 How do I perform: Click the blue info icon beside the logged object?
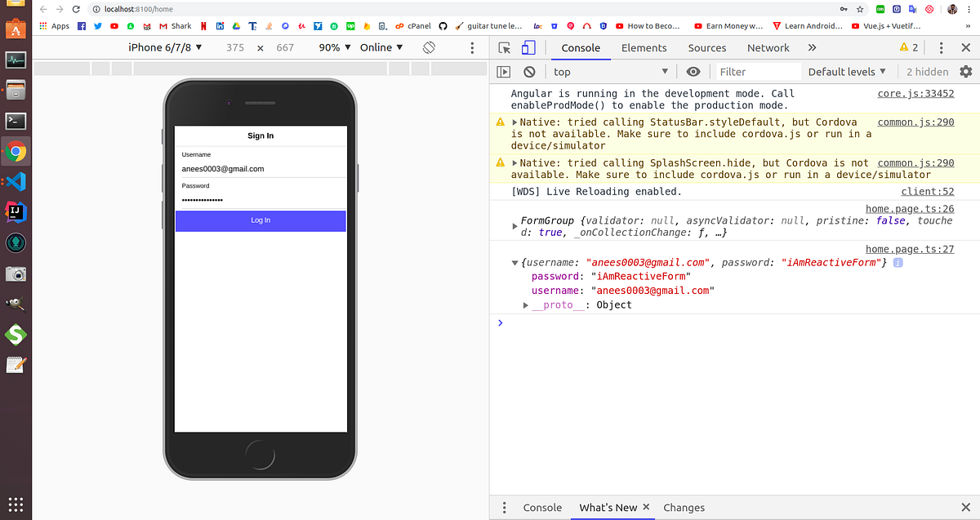pos(898,262)
